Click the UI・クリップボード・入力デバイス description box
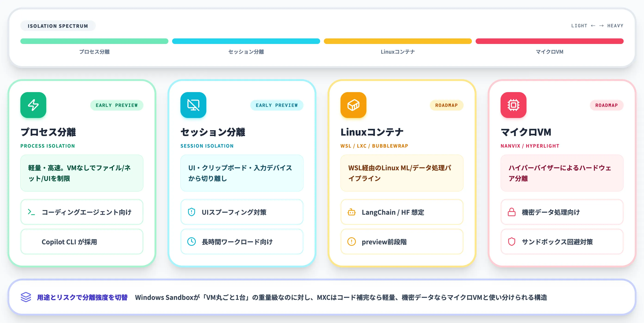Screen dimensions: 644x323 [x=242, y=173]
